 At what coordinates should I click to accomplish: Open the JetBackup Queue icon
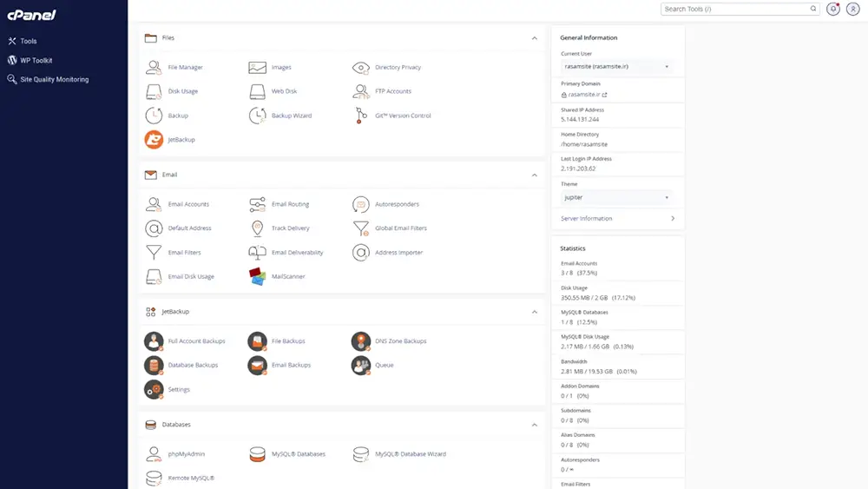click(360, 365)
